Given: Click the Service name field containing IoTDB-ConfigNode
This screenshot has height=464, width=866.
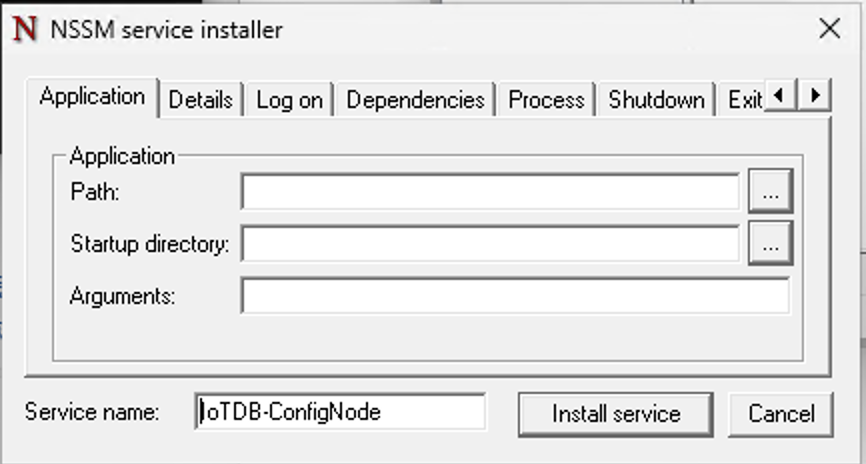Looking at the screenshot, I should [x=340, y=411].
